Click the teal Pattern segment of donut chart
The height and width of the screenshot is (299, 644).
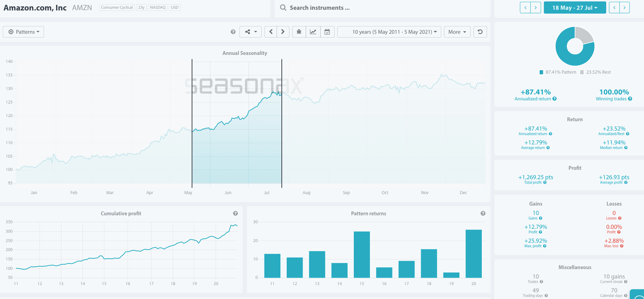click(564, 57)
